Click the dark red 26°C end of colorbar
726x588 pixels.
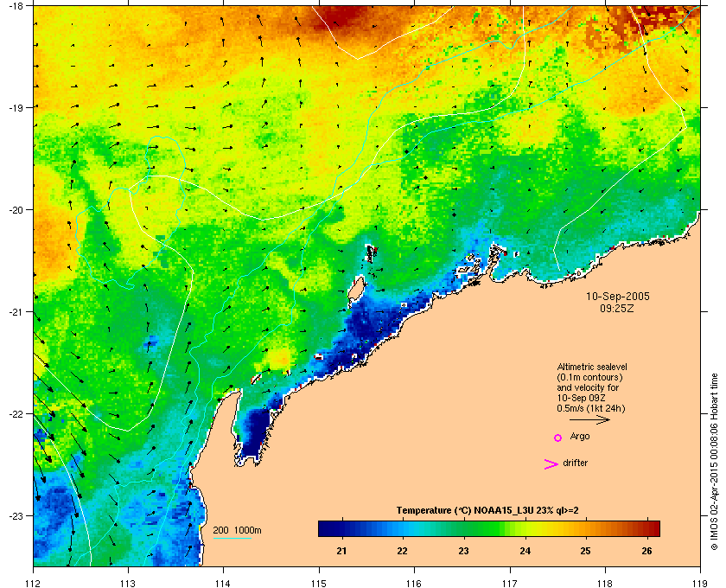click(x=653, y=528)
